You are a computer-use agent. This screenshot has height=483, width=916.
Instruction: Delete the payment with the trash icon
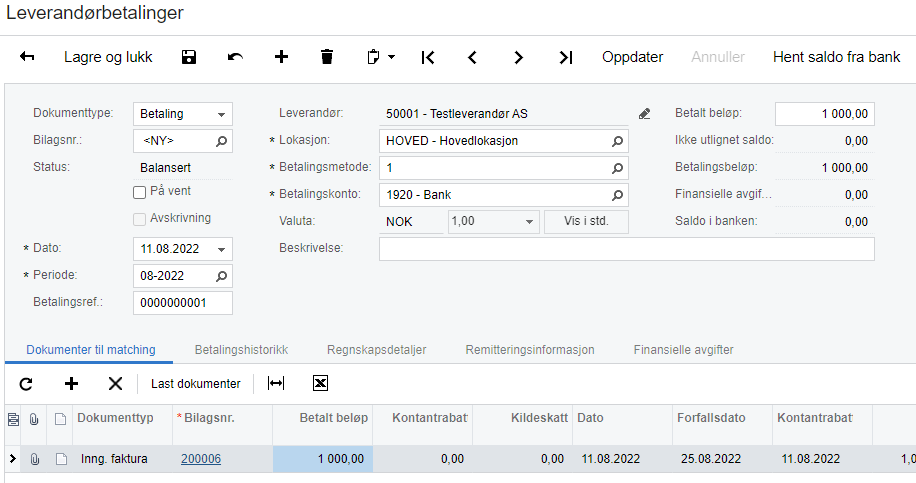tap(327, 57)
